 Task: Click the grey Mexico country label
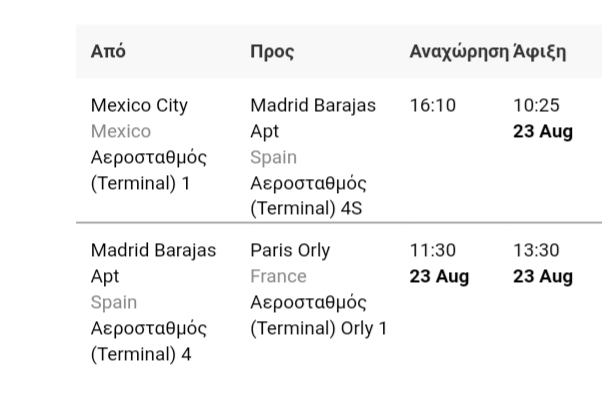(x=121, y=131)
